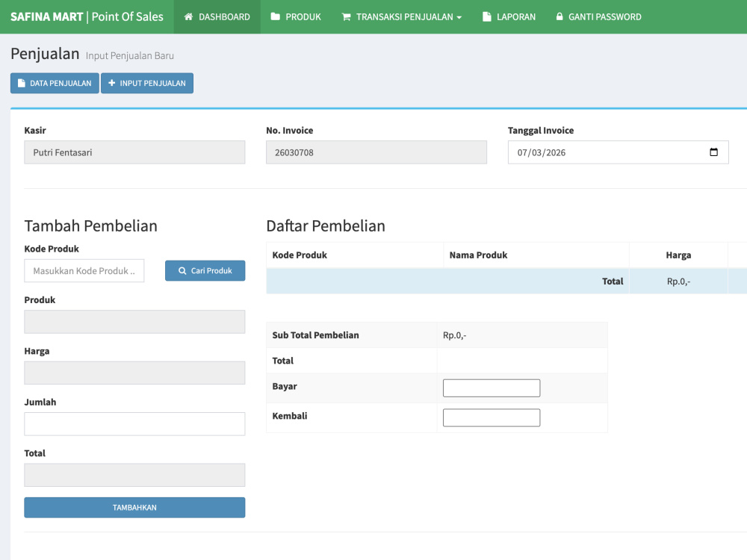
Task: Click the disabled Harga field
Action: [134, 373]
